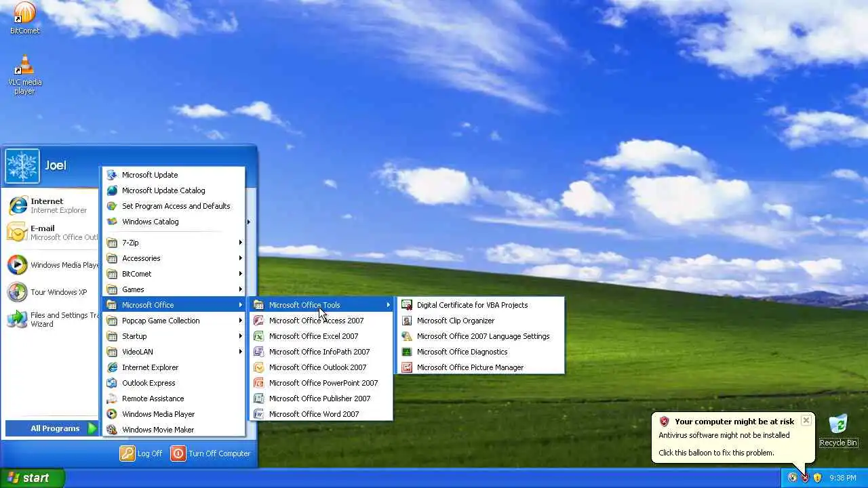Click the Microsoft Clip Organizer icon
868x488 pixels.
(407, 321)
